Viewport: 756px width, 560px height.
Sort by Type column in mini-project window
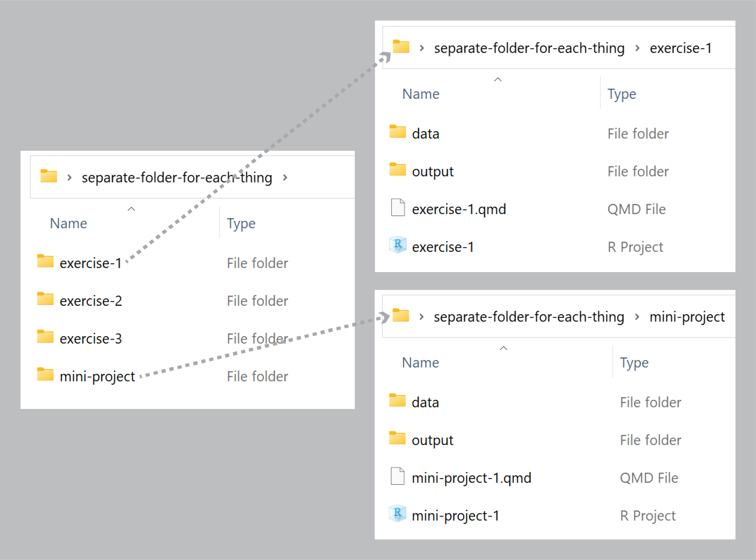(x=634, y=363)
